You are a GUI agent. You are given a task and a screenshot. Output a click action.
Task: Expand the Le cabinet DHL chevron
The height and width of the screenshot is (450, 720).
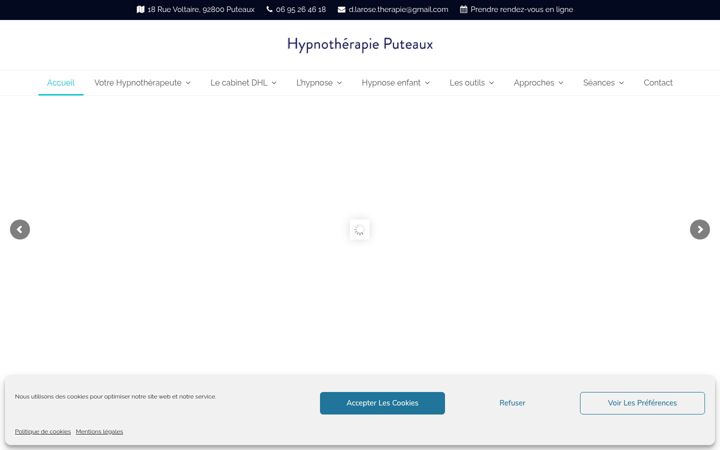[x=274, y=83]
